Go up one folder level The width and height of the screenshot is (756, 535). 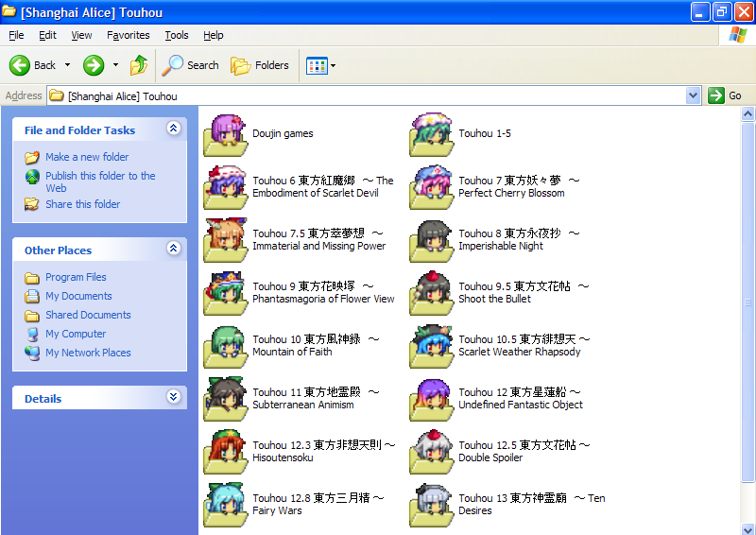tap(139, 65)
